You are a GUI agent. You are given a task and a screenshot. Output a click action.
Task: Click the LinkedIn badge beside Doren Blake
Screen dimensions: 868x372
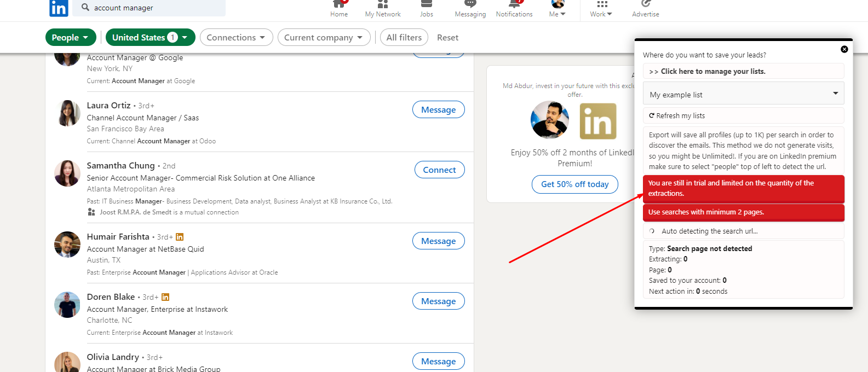(165, 297)
